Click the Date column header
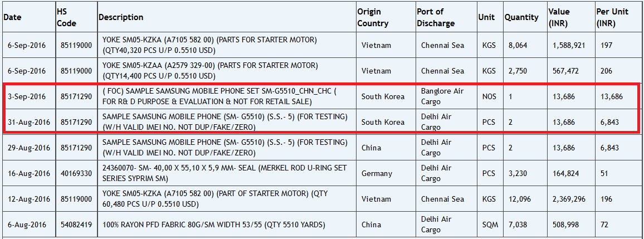The image size is (644, 239). 12,17
